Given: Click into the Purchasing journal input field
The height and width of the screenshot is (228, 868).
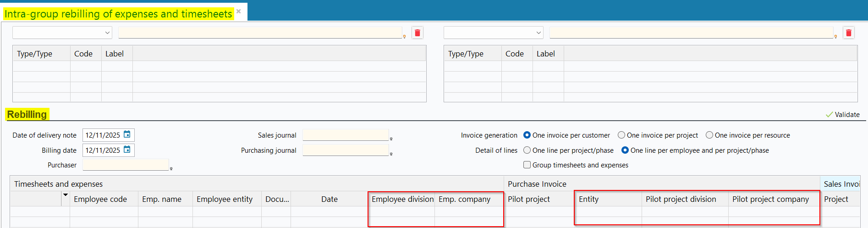Looking at the screenshot, I should (345, 150).
